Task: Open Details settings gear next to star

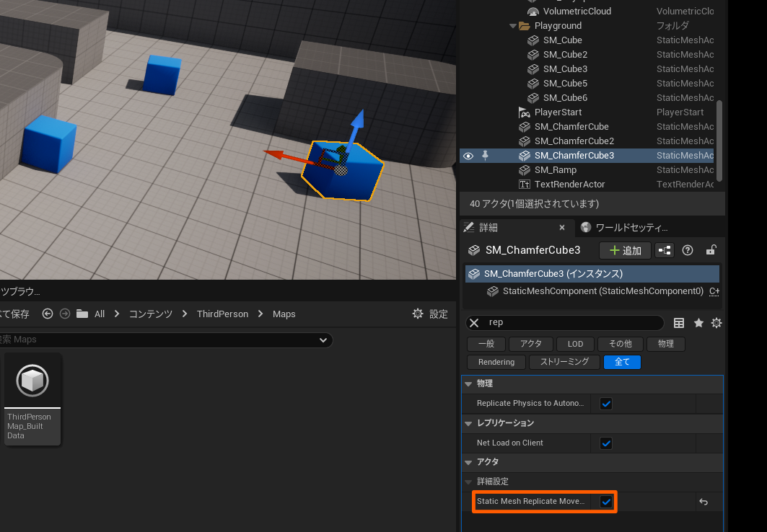Action: (716, 323)
